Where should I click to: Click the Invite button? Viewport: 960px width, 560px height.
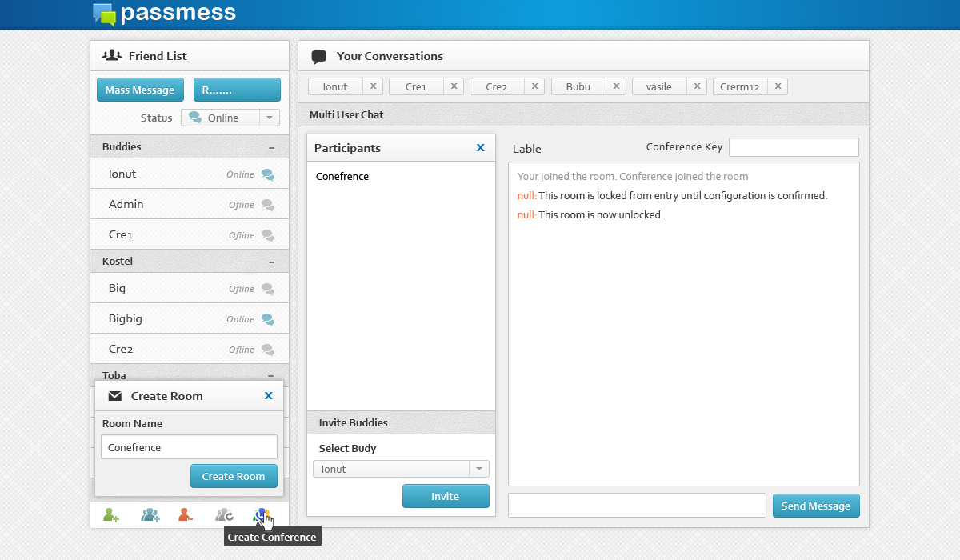pos(446,496)
